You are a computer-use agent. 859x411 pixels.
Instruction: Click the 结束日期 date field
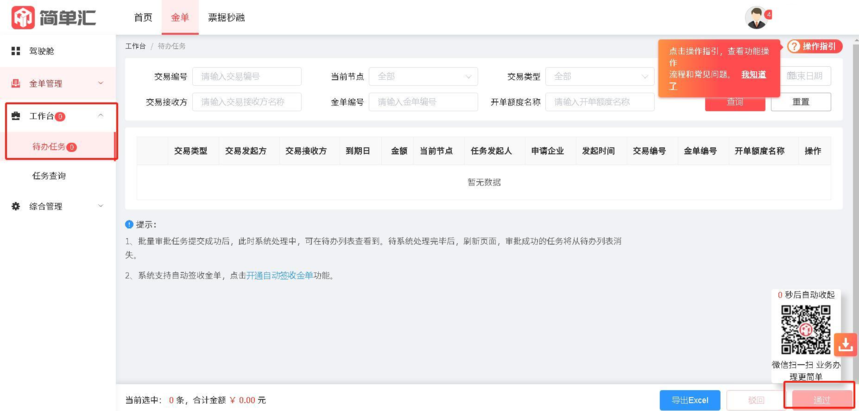click(x=808, y=77)
